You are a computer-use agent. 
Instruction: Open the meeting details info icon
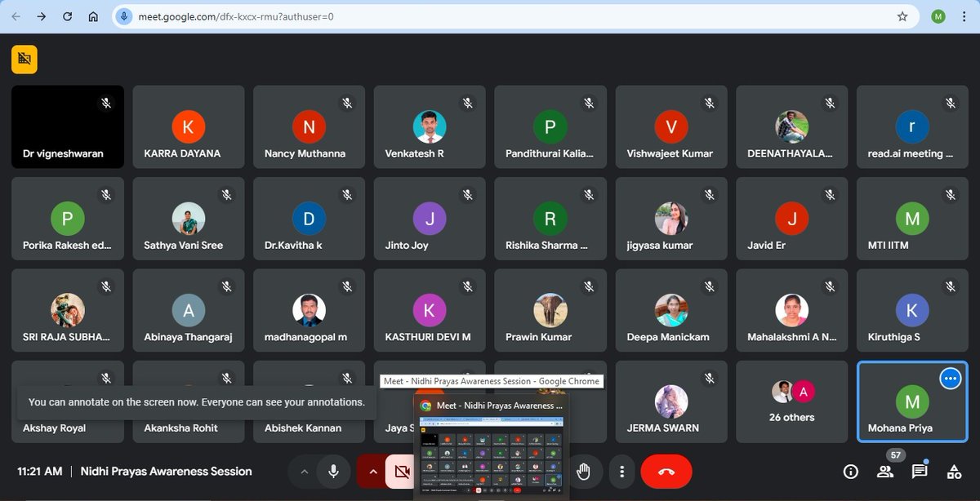851,472
